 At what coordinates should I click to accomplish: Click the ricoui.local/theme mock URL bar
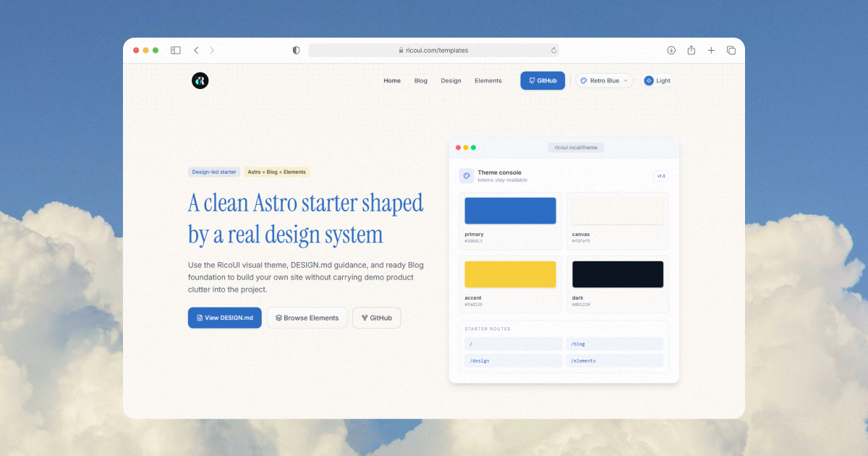[576, 148]
